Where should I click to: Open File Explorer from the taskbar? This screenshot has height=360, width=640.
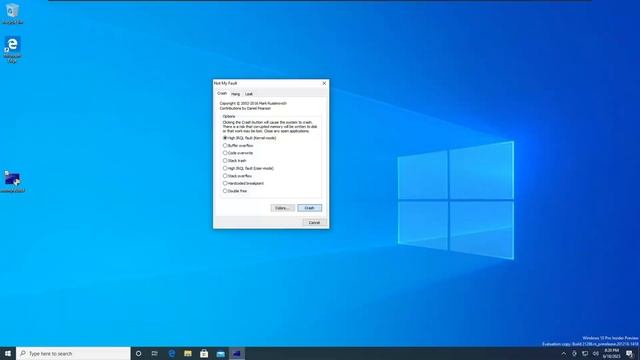click(188, 353)
